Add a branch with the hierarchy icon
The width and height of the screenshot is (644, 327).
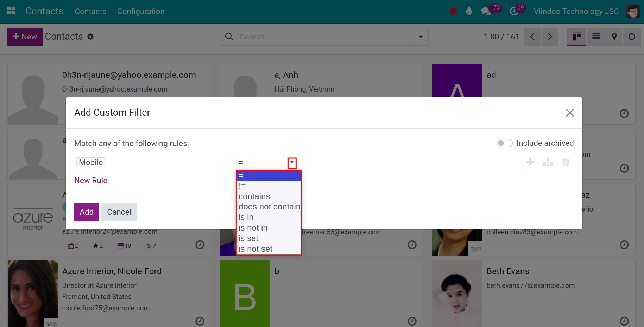pyautogui.click(x=548, y=162)
